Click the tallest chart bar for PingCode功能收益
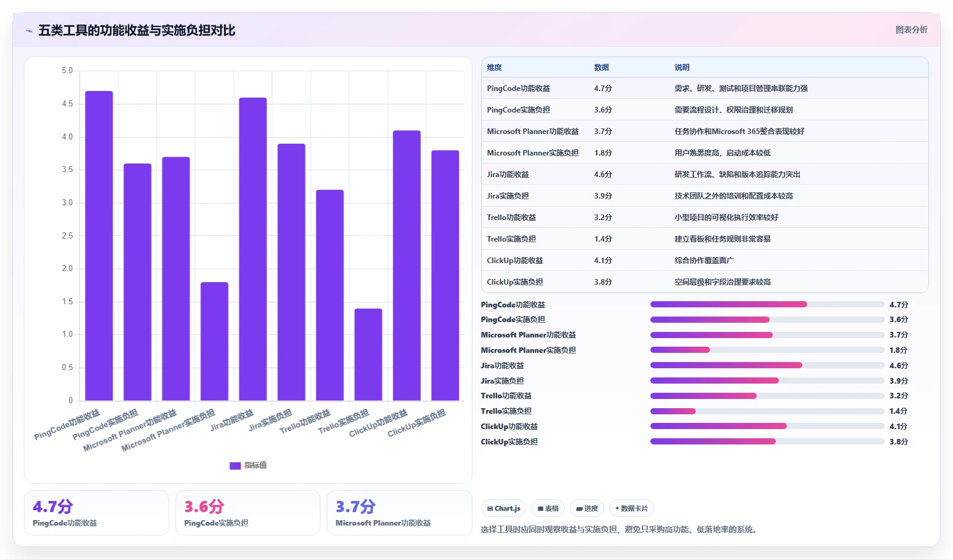 pos(99,246)
